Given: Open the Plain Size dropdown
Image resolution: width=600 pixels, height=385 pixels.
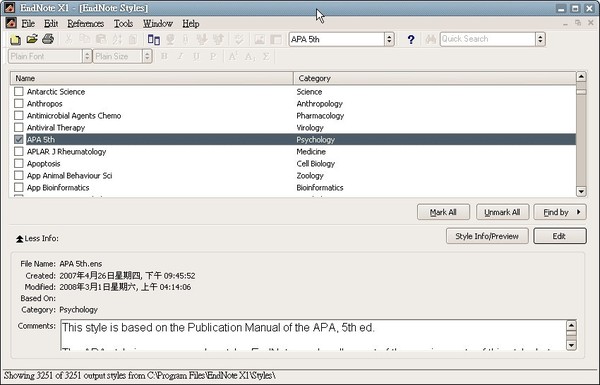Looking at the screenshot, I should click(x=147, y=56).
